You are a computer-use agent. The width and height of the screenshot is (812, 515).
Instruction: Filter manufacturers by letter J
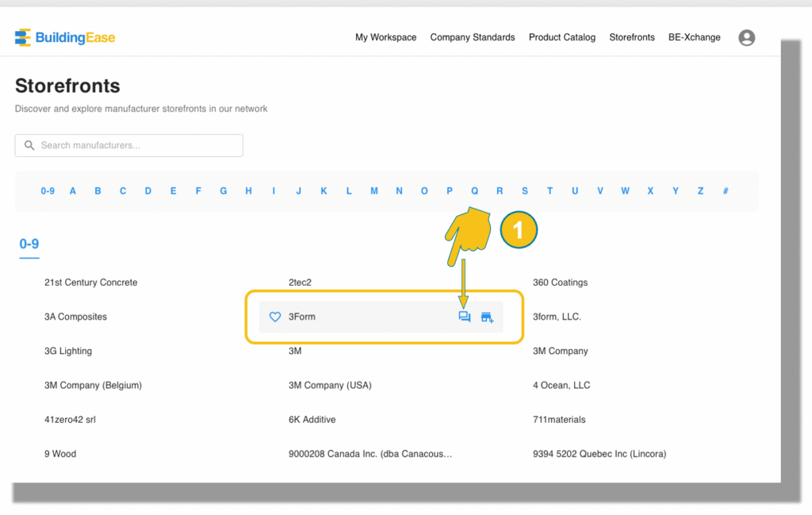(x=299, y=191)
